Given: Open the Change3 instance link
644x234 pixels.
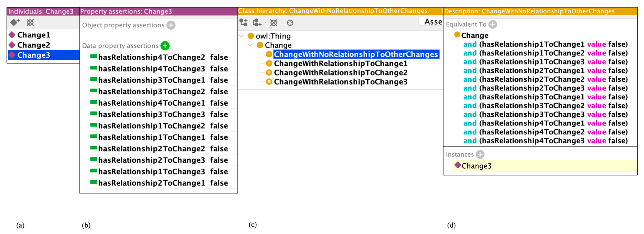Looking at the screenshot, I should pyautogui.click(x=476, y=166).
